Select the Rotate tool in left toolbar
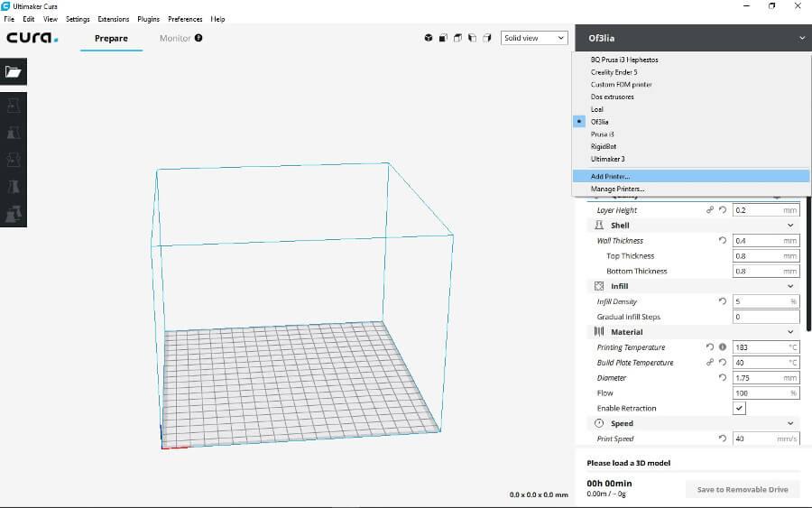This screenshot has height=508, width=812. click(13, 160)
